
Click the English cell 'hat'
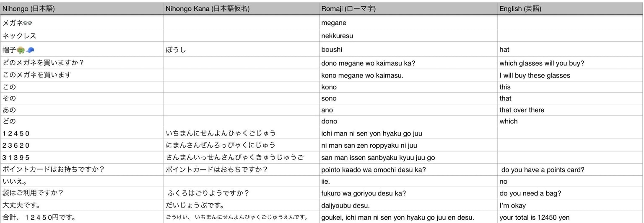[570, 49]
